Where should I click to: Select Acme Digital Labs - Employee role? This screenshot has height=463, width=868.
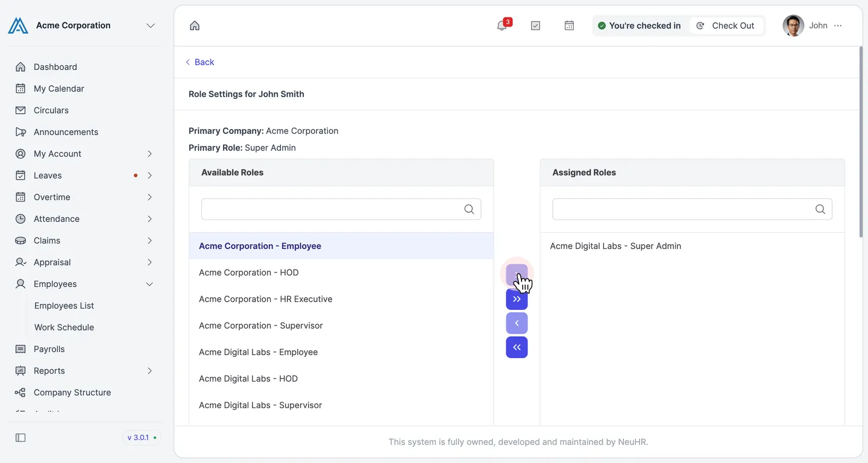[341, 352]
